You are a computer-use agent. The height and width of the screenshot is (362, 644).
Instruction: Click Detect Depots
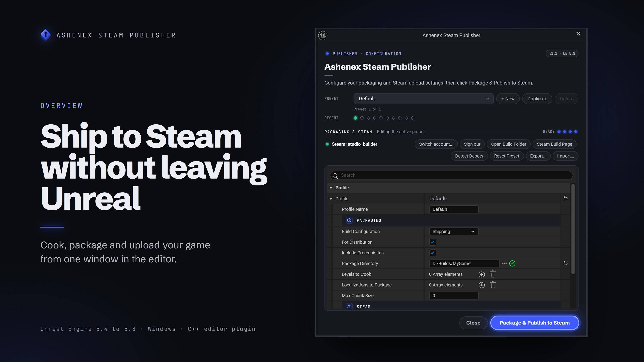[x=469, y=156]
